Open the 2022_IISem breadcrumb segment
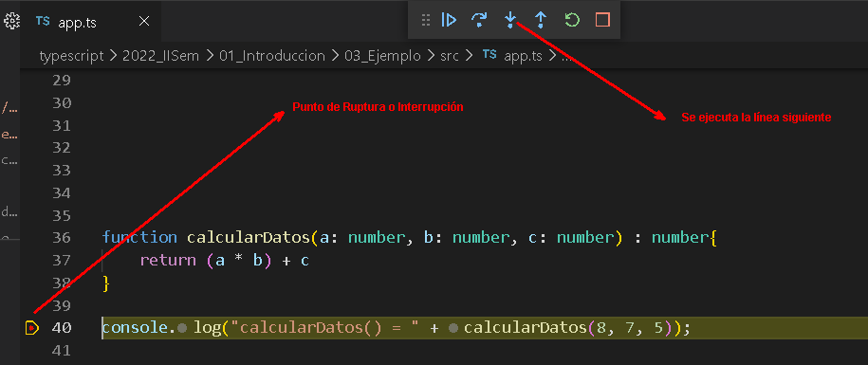The image size is (868, 365). [160, 56]
